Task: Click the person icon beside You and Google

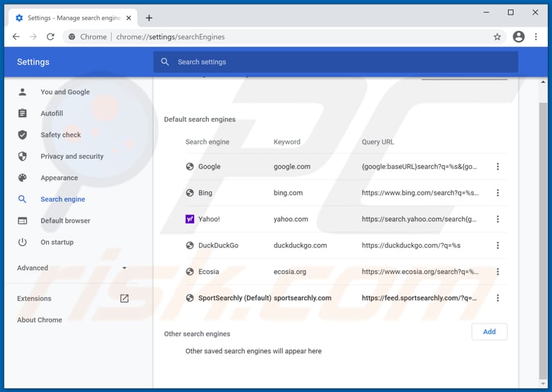Action: (x=22, y=92)
